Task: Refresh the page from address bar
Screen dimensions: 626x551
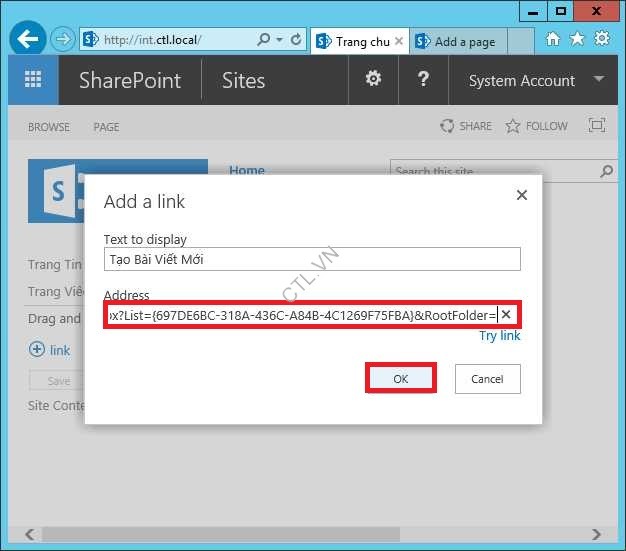Action: [x=296, y=40]
